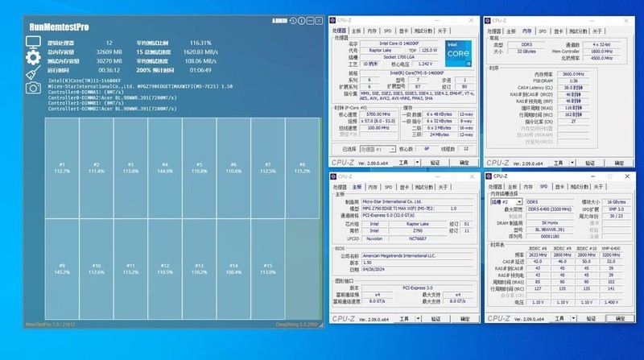This screenshot has width=644, height=360.
Task: Click title icon of CPU-Z mainboard window
Action: coord(333,176)
